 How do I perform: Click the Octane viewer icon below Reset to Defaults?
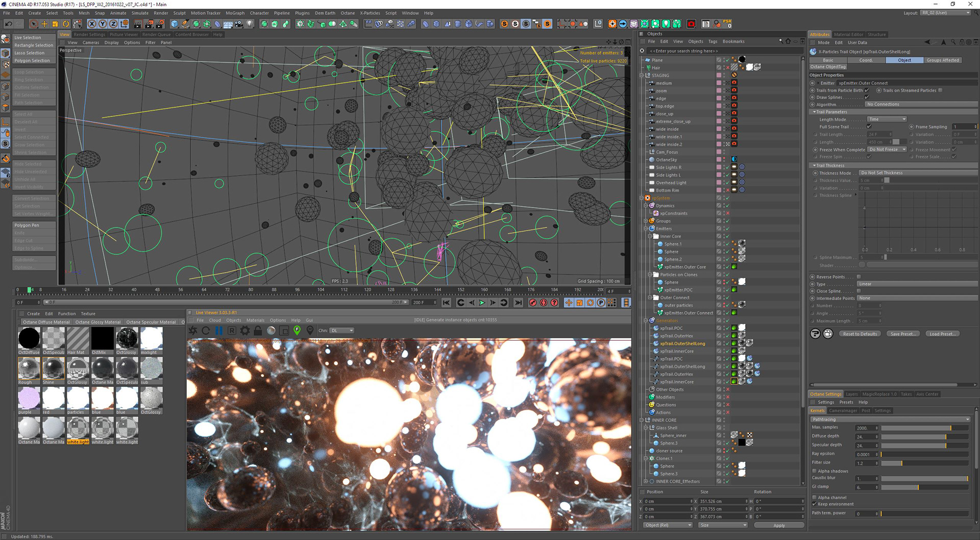tap(828, 334)
